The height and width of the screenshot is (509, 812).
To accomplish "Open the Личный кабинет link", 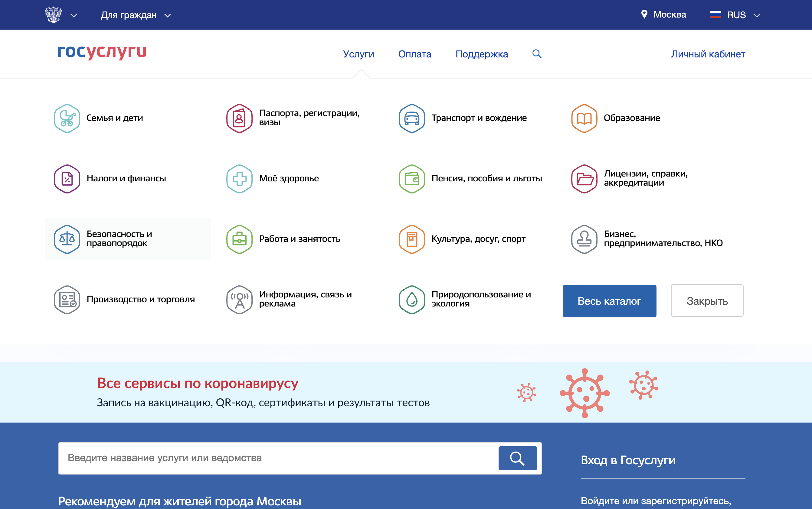I will [x=708, y=54].
